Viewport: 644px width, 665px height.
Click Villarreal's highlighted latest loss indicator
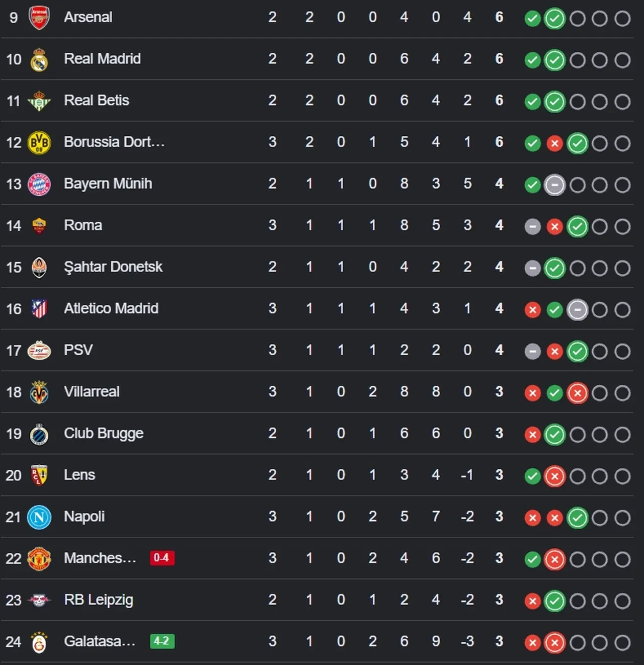click(x=577, y=393)
